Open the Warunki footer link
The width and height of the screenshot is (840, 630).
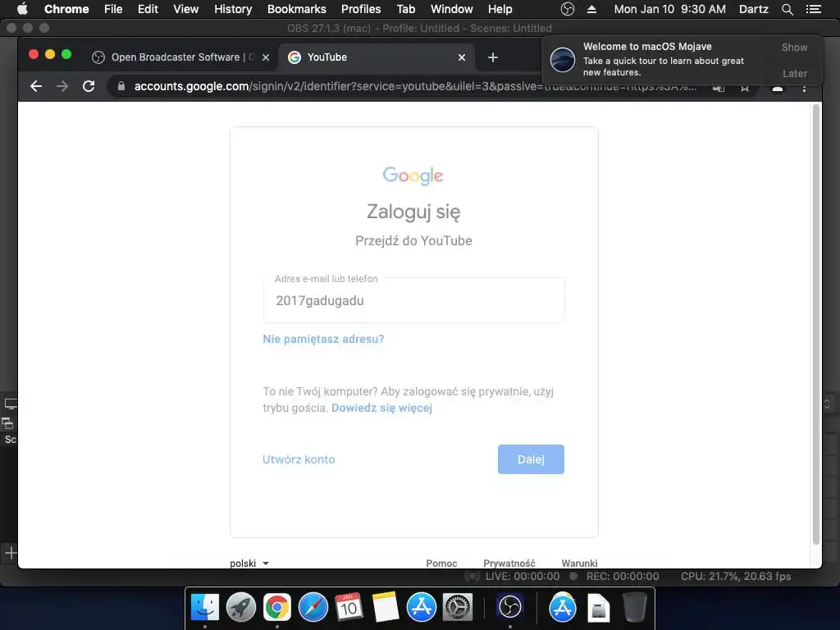[x=579, y=563]
